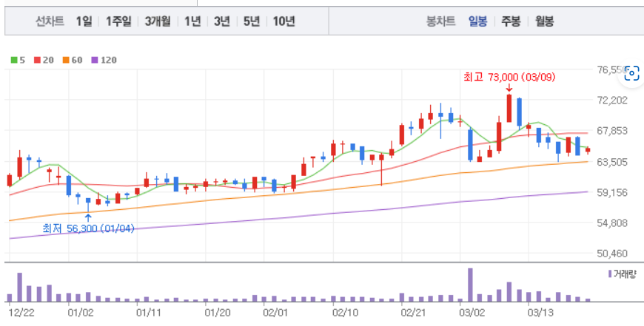Click the 봉차트 label
The image size is (644, 326).
coord(441,21)
